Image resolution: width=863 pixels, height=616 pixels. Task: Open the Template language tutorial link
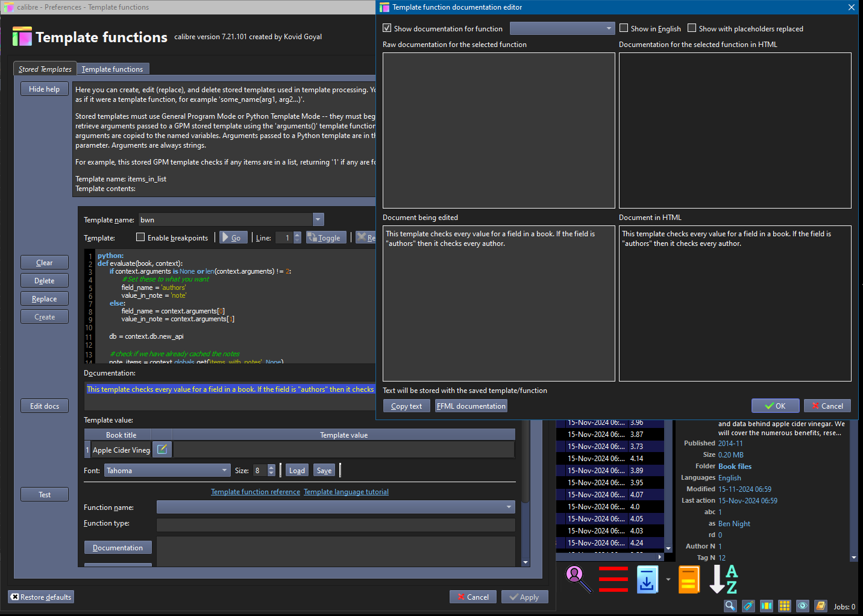346,492
